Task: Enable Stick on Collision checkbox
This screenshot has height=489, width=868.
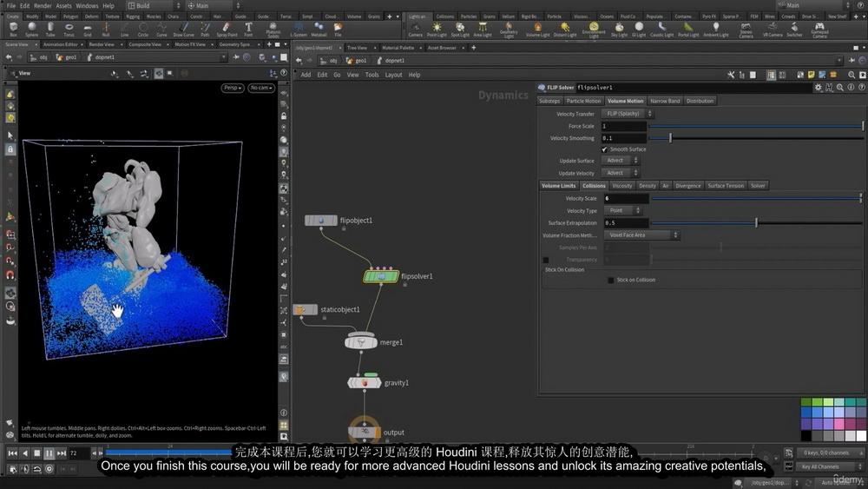Action: click(610, 281)
